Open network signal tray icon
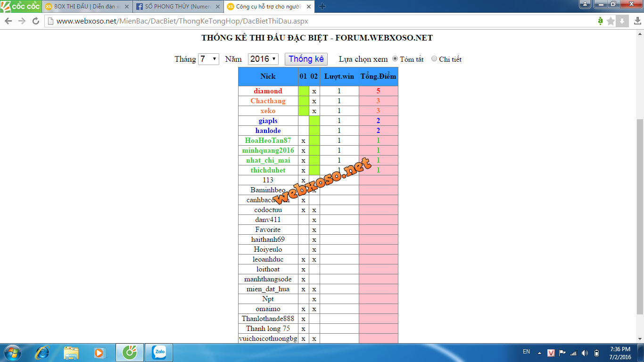 [574, 353]
